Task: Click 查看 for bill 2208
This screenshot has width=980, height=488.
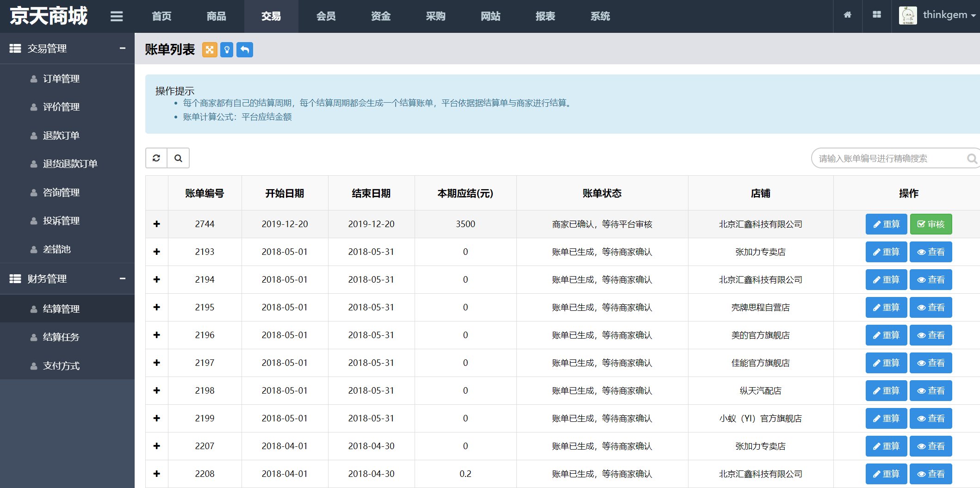Action: coord(931,474)
